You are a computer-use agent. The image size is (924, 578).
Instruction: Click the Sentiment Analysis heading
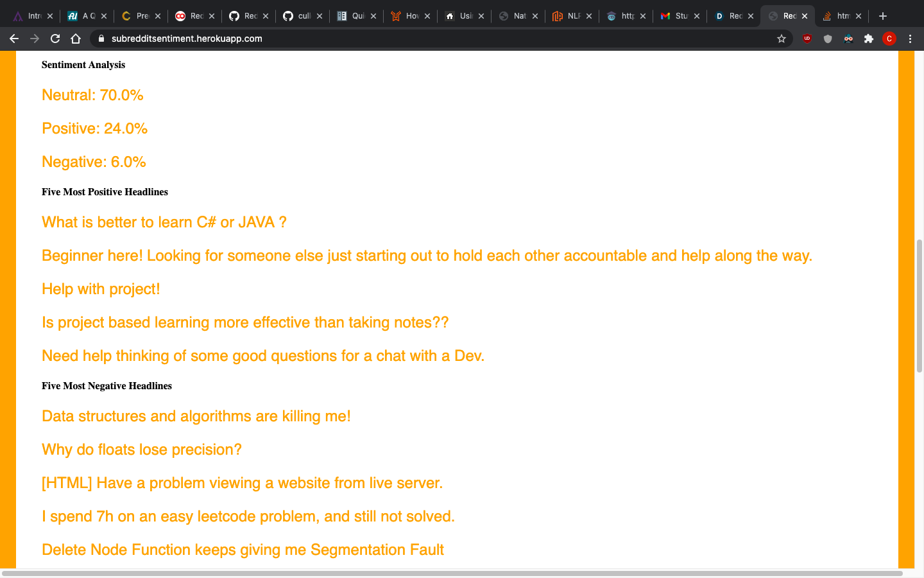(83, 65)
